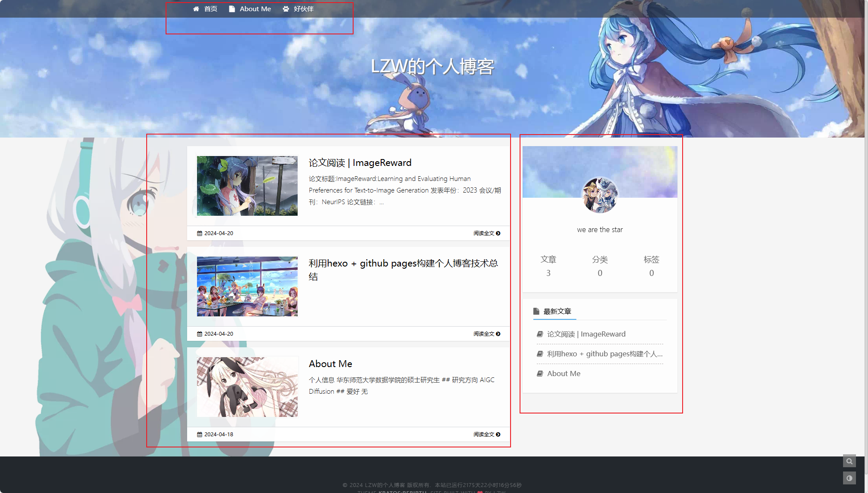Open 利用hexo + github pages in 最新文章 list
Screen dimensions: 868x493
(604, 354)
